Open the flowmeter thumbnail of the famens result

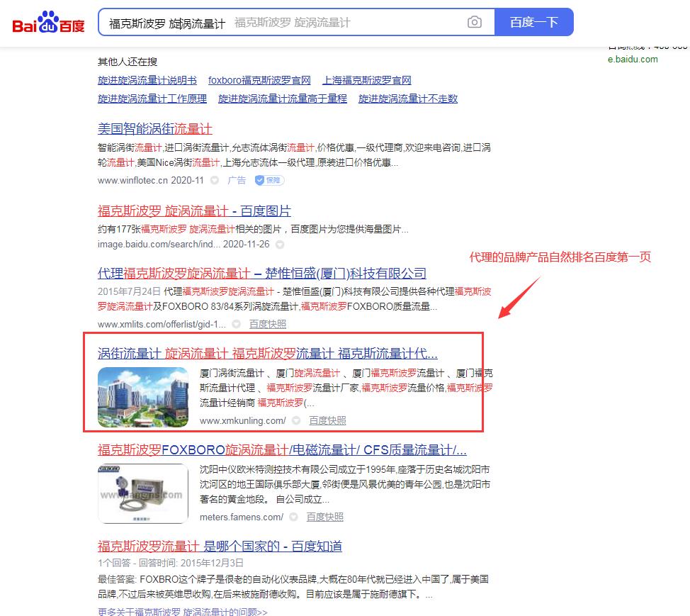pos(143,493)
